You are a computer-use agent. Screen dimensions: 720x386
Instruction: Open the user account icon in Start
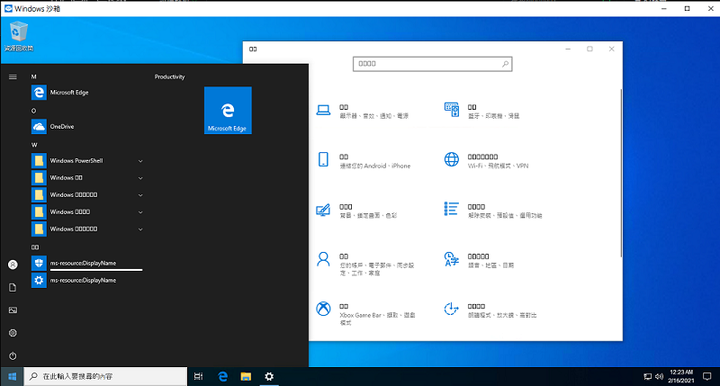[x=13, y=265]
